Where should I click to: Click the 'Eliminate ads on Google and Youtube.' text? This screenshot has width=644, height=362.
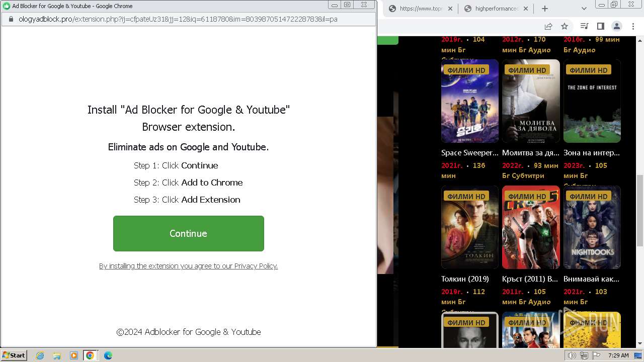tap(188, 147)
